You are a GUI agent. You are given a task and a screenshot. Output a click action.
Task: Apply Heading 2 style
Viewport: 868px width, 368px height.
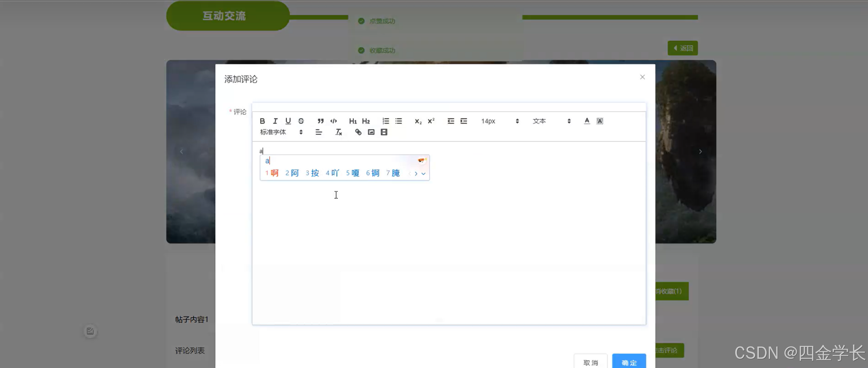click(x=366, y=121)
